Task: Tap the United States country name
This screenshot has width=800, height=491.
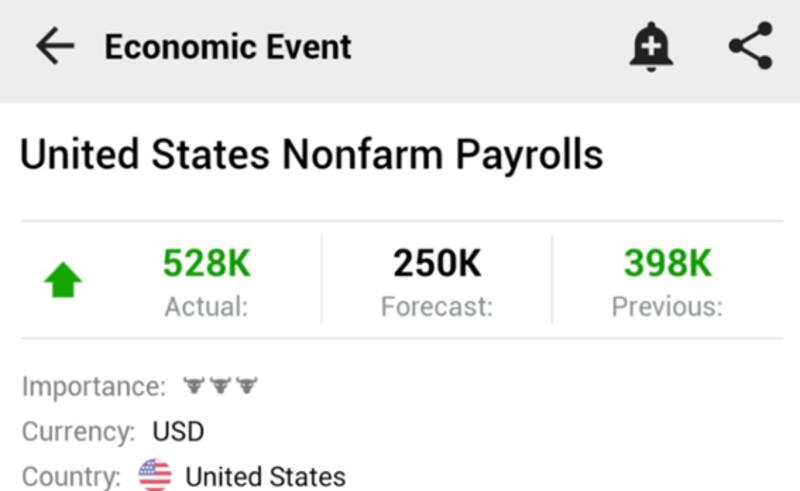Action: 265,476
